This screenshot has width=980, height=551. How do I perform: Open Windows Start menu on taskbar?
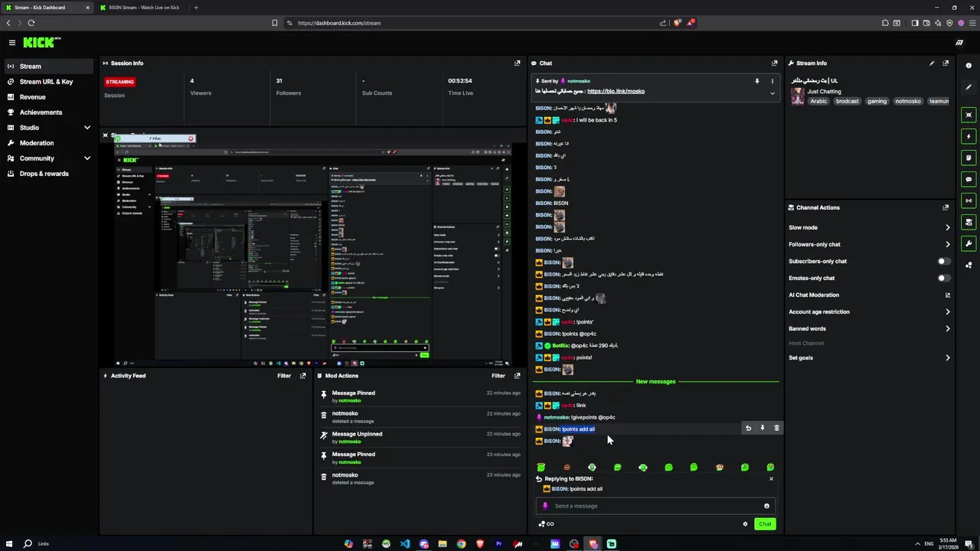[11, 544]
